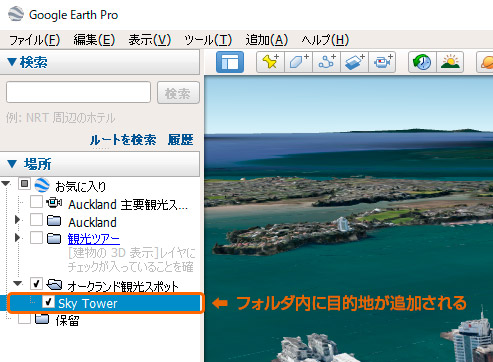Screen dimensions: 493x362
Task: Click in the search input field
Action: coord(78,92)
